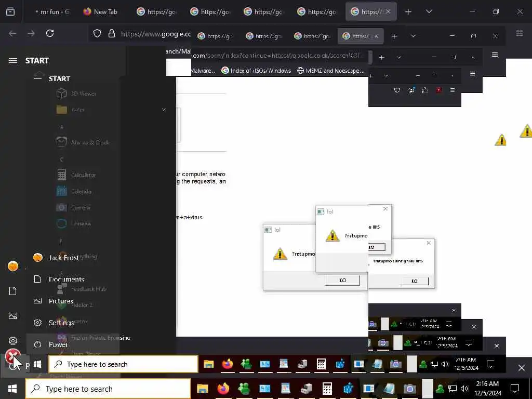
Task: Open network tray icon in bottom taskbar
Action: coord(453,389)
